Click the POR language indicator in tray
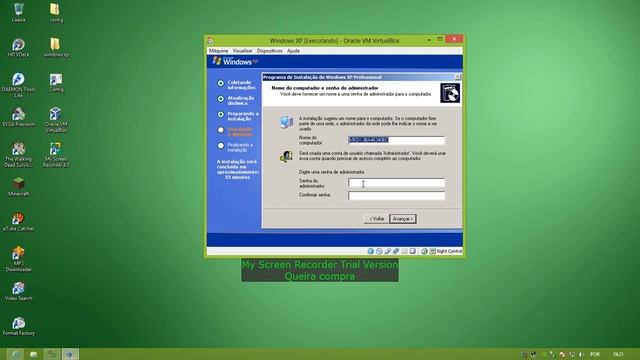640x360 pixels. (595, 354)
